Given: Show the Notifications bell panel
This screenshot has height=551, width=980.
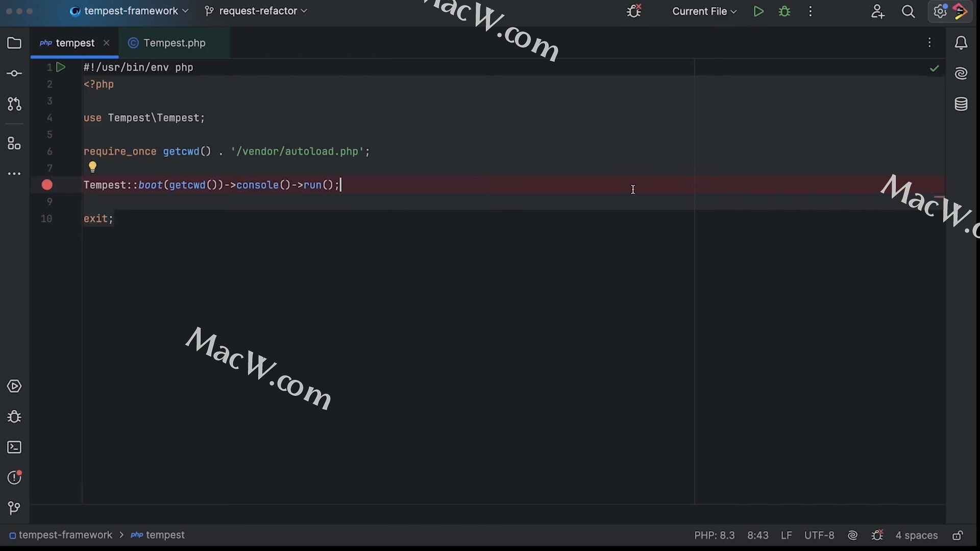Looking at the screenshot, I should tap(961, 43).
